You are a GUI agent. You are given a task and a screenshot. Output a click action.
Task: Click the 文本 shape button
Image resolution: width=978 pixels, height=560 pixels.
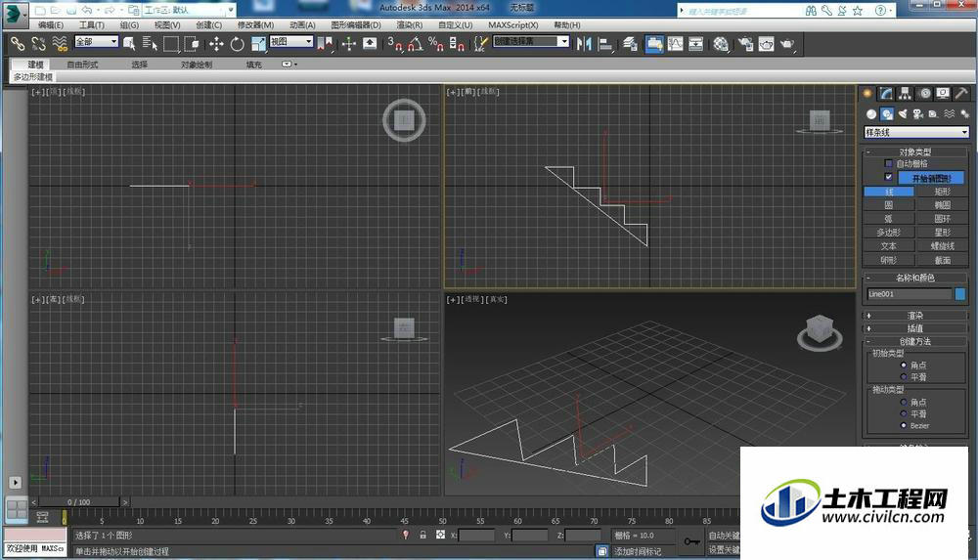click(889, 245)
